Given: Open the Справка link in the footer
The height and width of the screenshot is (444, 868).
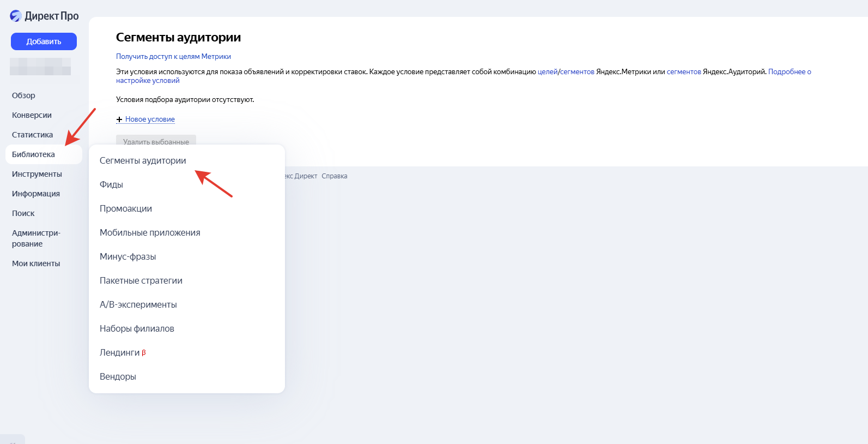Looking at the screenshot, I should [334, 176].
